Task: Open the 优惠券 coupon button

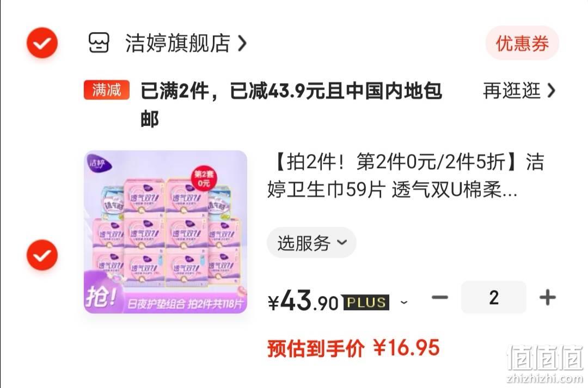Action: tap(522, 43)
